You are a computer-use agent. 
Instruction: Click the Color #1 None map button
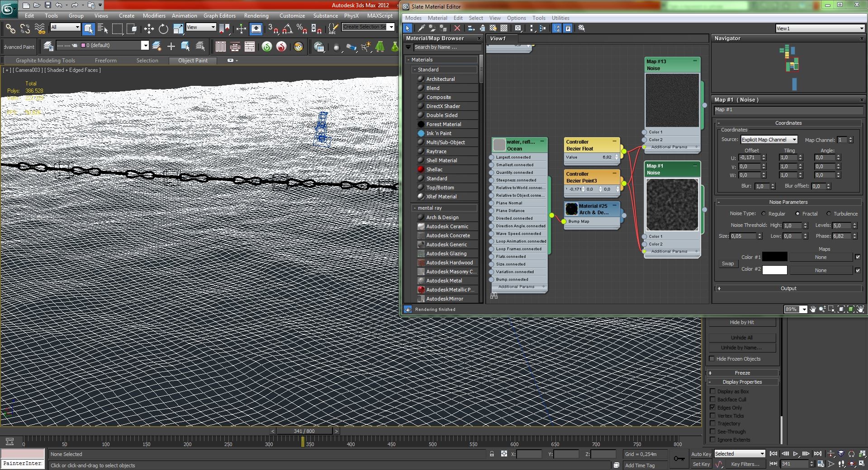click(x=821, y=257)
